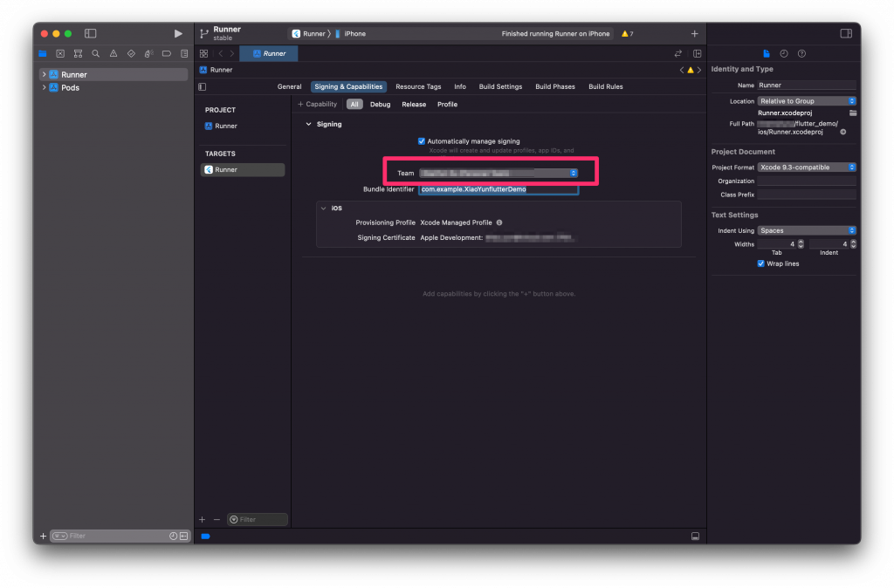
Task: Toggle source-control status filter in navigator
Action: tap(183, 537)
